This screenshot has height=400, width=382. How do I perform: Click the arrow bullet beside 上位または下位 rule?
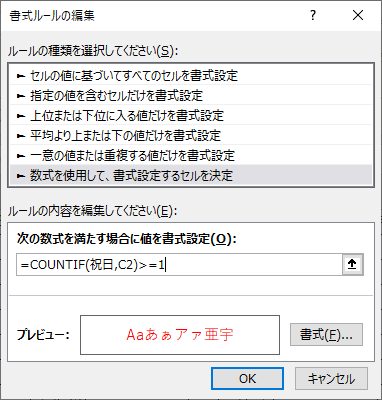[x=21, y=116]
